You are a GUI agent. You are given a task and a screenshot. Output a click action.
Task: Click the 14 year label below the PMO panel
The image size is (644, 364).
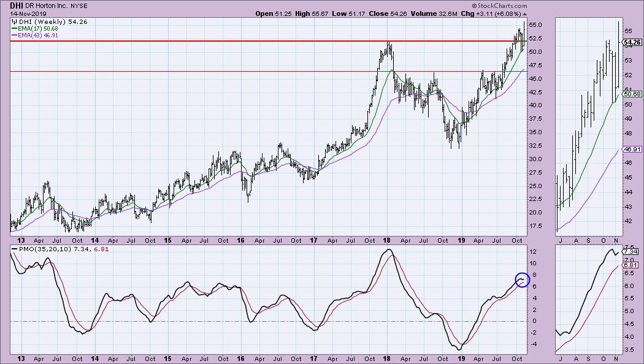[94, 358]
